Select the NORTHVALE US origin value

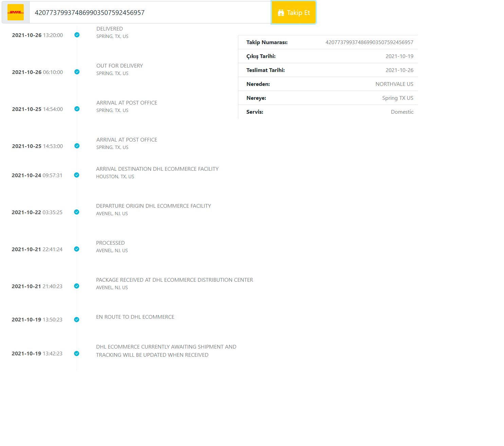pyautogui.click(x=394, y=84)
